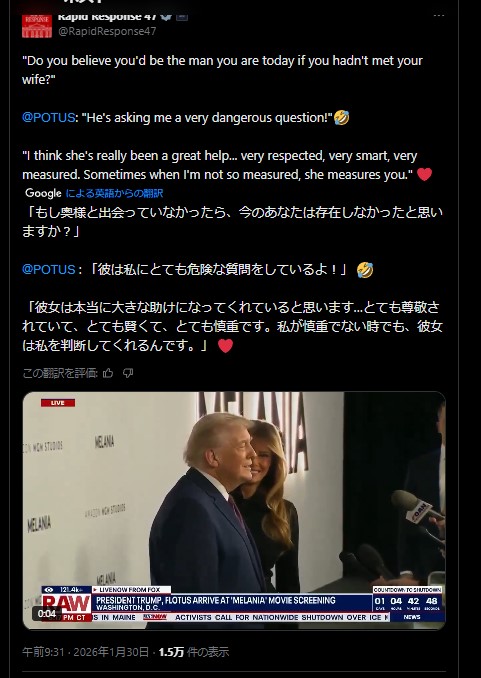Open the @RapidResponse47 handle link
481x678 pixels.
pos(107,31)
